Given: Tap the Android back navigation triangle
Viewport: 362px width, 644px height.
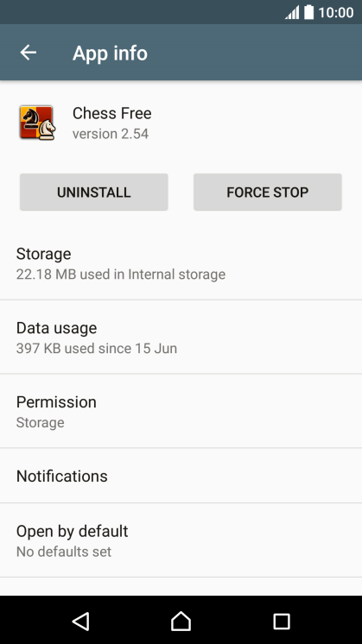Looking at the screenshot, I should tap(80, 621).
